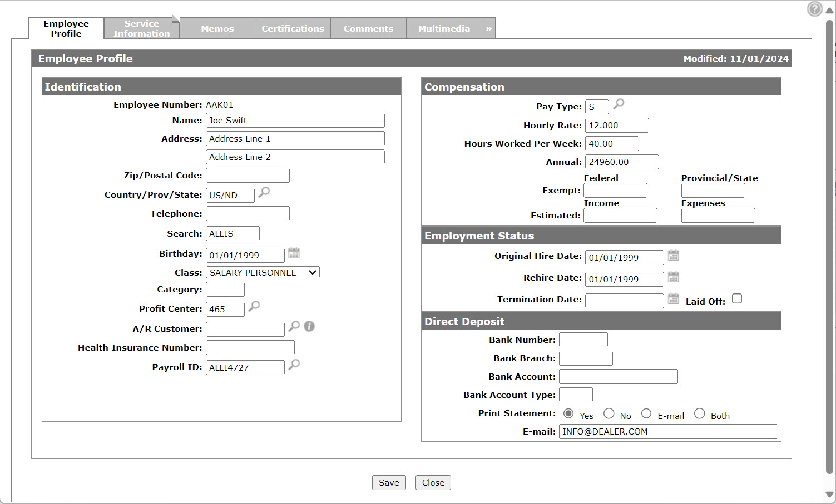This screenshot has width=836, height=504.
Task: Click the Address Line 1 field
Action: (295, 138)
